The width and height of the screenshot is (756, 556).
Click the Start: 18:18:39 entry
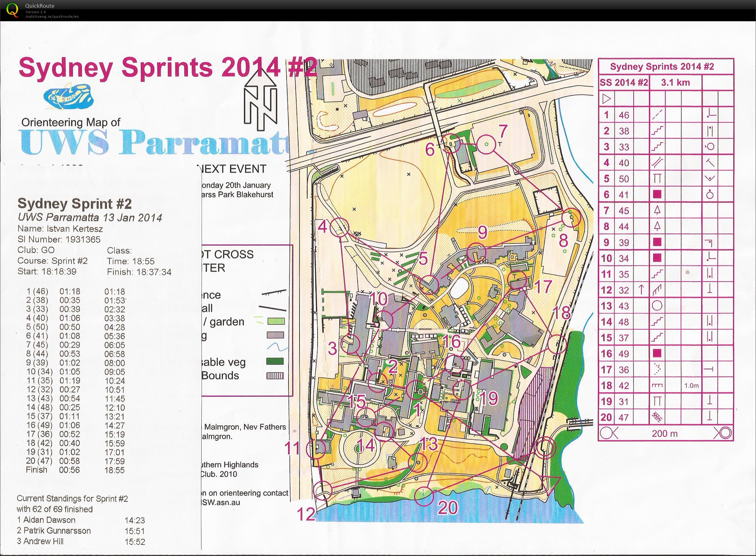pyautogui.click(x=47, y=271)
